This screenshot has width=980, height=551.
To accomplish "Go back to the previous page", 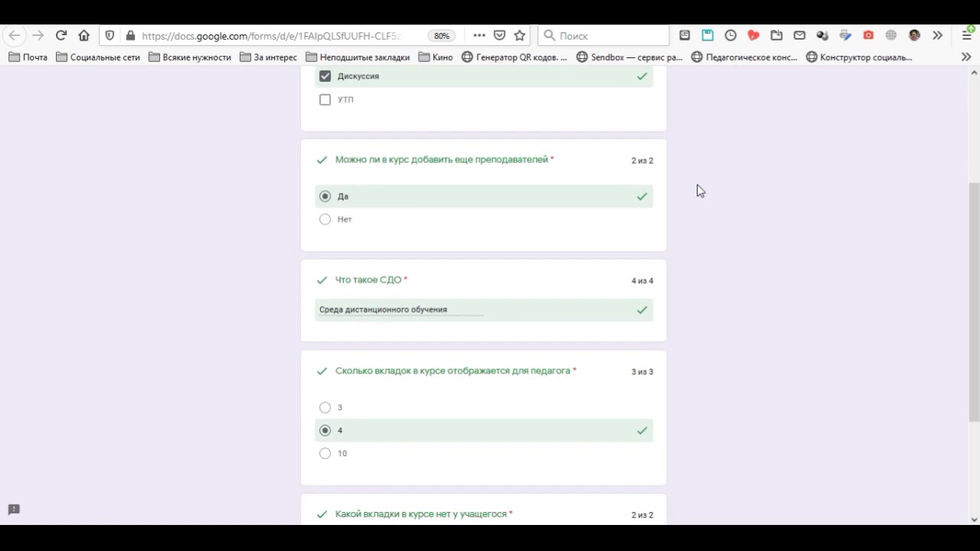I will coord(15,35).
